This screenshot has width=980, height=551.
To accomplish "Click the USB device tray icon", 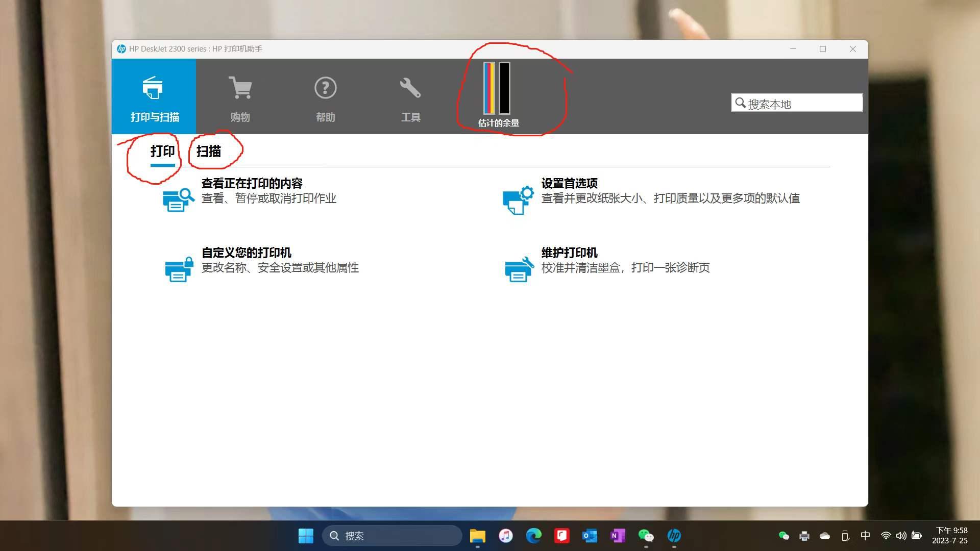I will (845, 536).
